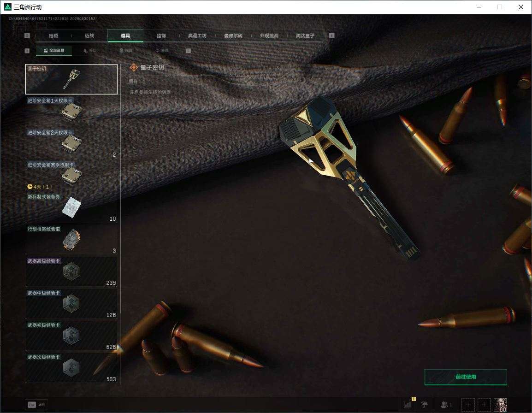The image size is (532, 413).
Task: Go to the 外观挑战 tab
Action: (269, 35)
